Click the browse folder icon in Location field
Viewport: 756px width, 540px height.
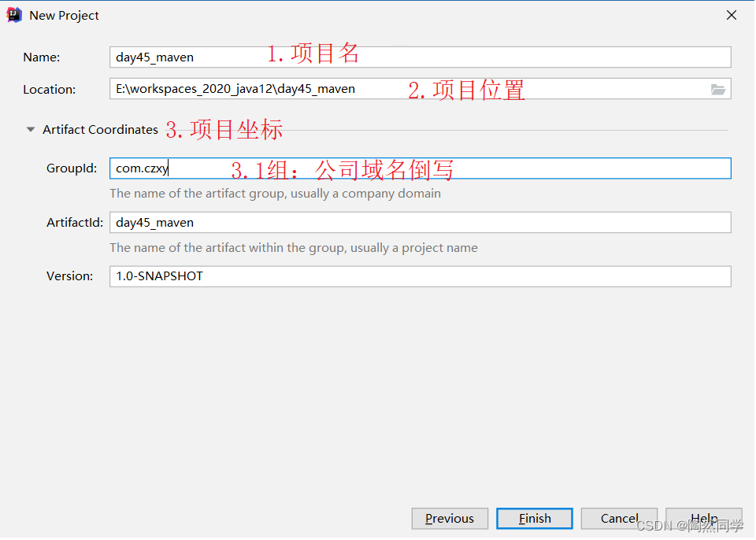pyautogui.click(x=717, y=89)
